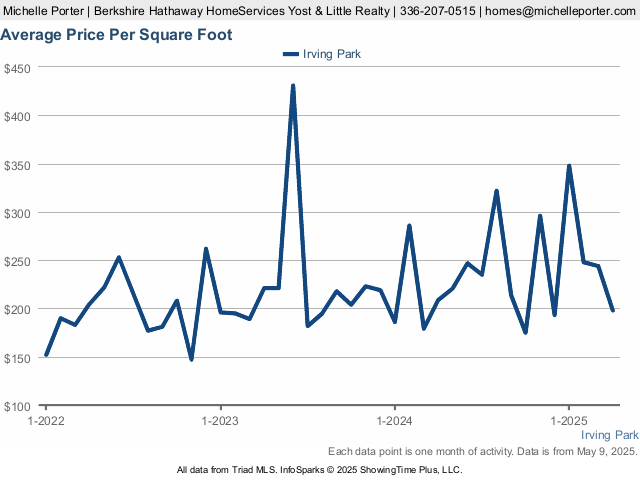Click the $300 y-axis label
640x480 pixels.
[17, 213]
